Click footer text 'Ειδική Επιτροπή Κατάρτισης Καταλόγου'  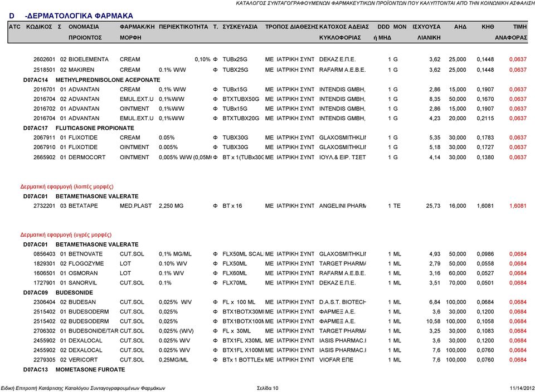43,388
